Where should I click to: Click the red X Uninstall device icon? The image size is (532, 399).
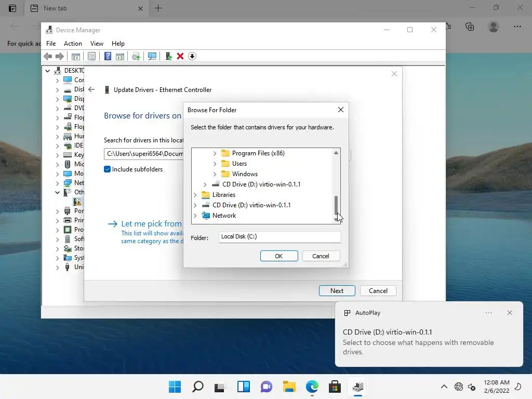click(180, 56)
